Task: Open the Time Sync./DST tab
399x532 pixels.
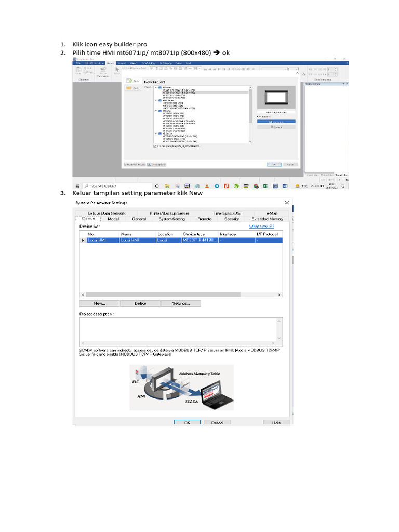Action: pos(228,213)
